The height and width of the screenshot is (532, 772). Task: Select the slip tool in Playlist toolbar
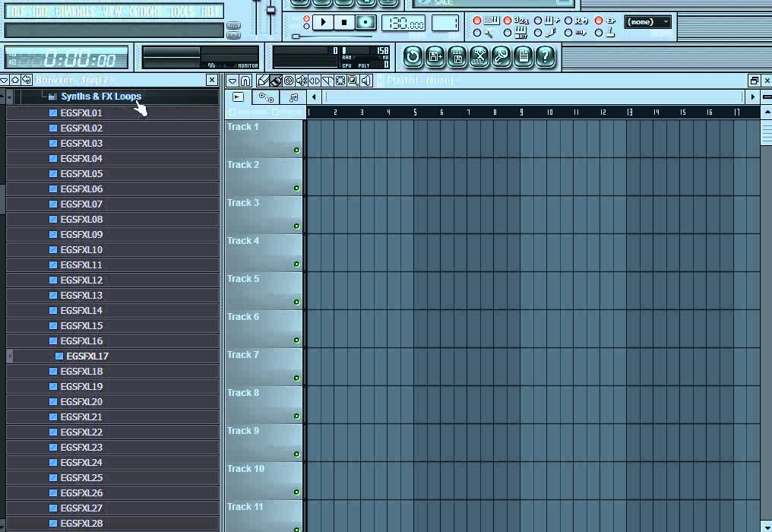tap(314, 81)
